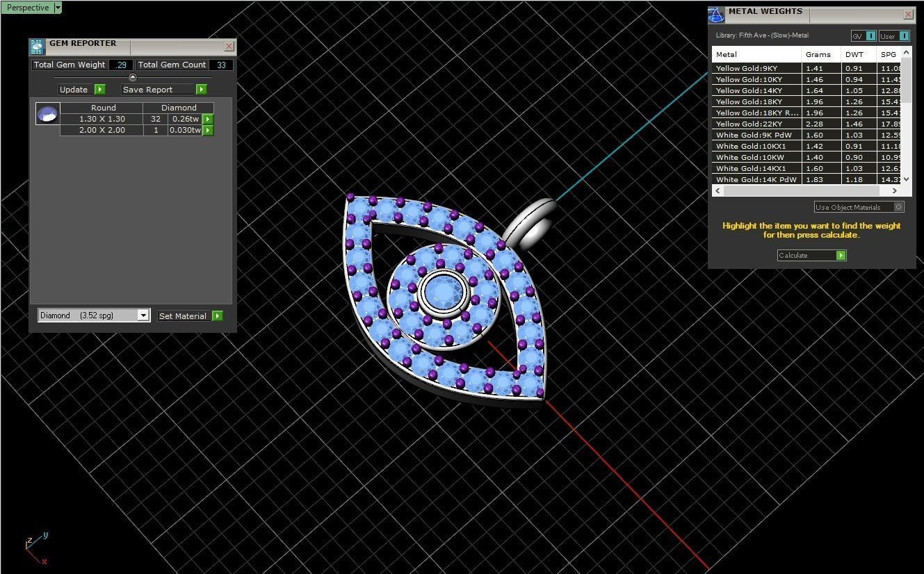Click the Metal Weights panel icon
The height and width of the screenshot is (574, 924).
coord(716,15)
